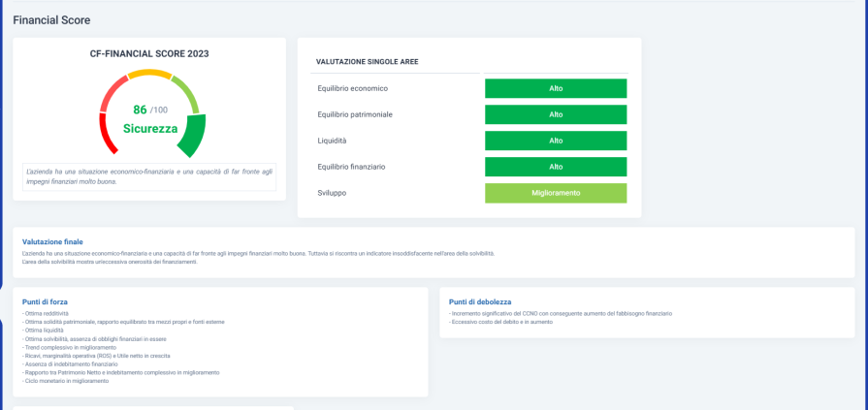Click the Alto badge for Equilibrio finanziario

click(556, 167)
